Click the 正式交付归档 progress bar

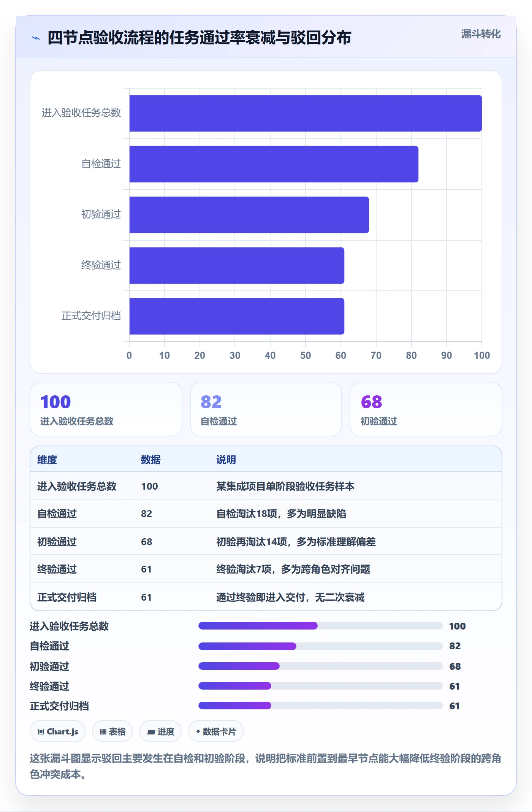point(321,706)
